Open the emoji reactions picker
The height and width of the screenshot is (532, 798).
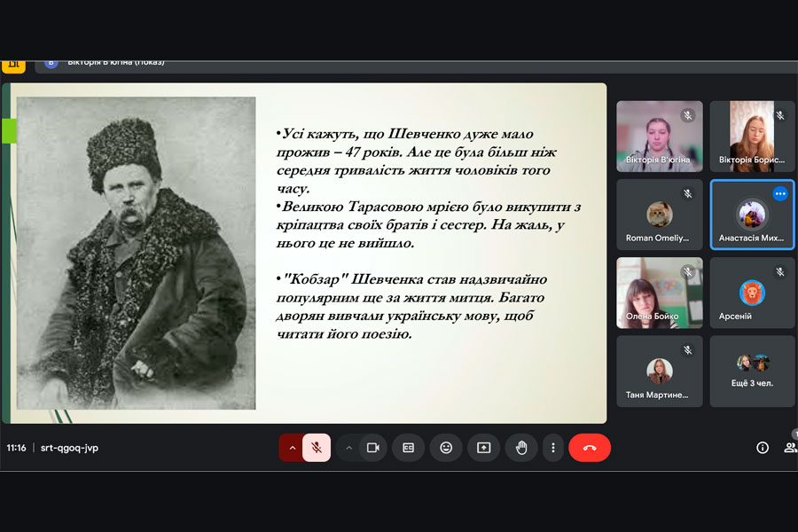446,448
